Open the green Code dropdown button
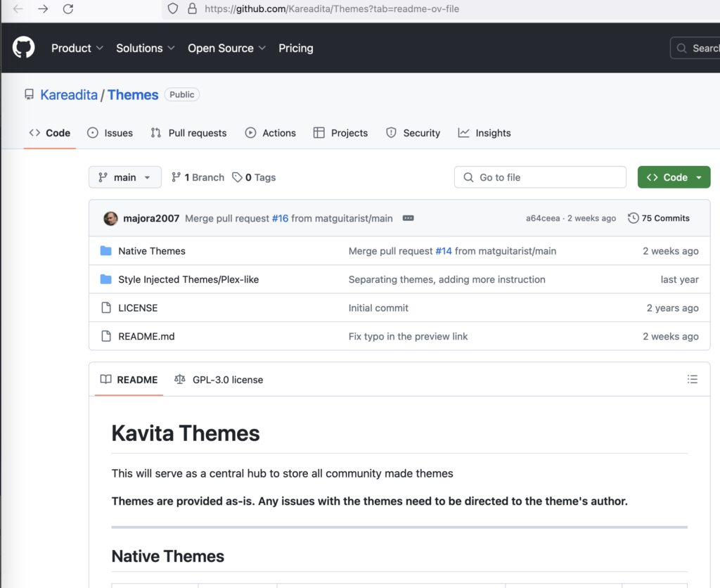The width and height of the screenshot is (720, 588). [674, 177]
